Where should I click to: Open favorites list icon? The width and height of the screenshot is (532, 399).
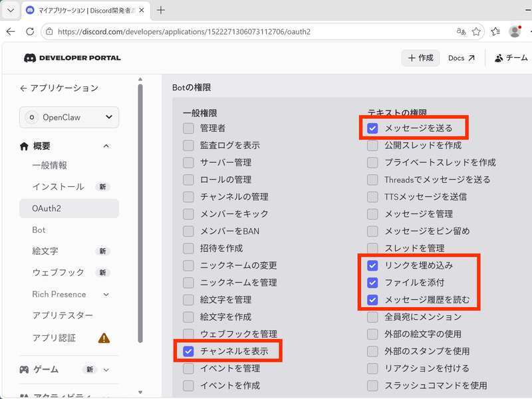495,31
